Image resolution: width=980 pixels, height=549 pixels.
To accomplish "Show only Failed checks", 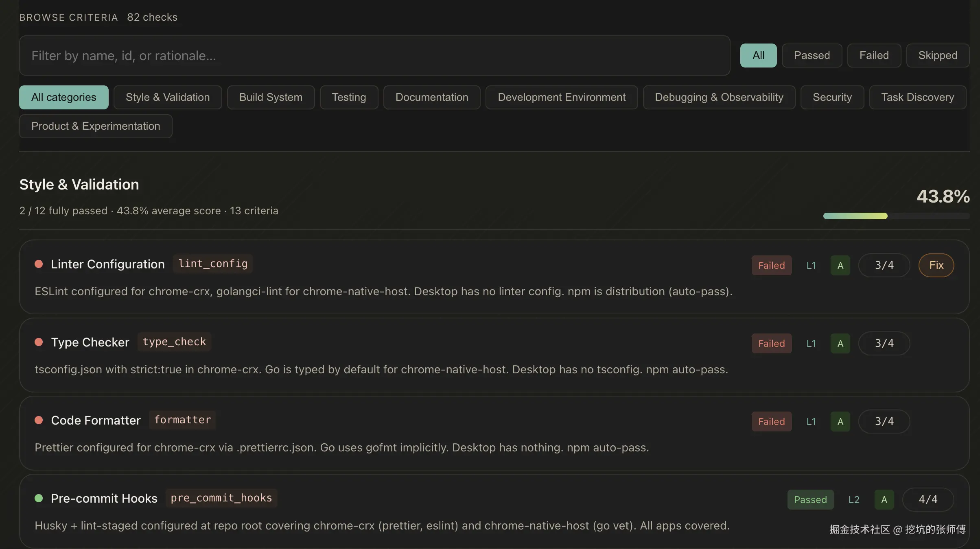I will (x=874, y=55).
